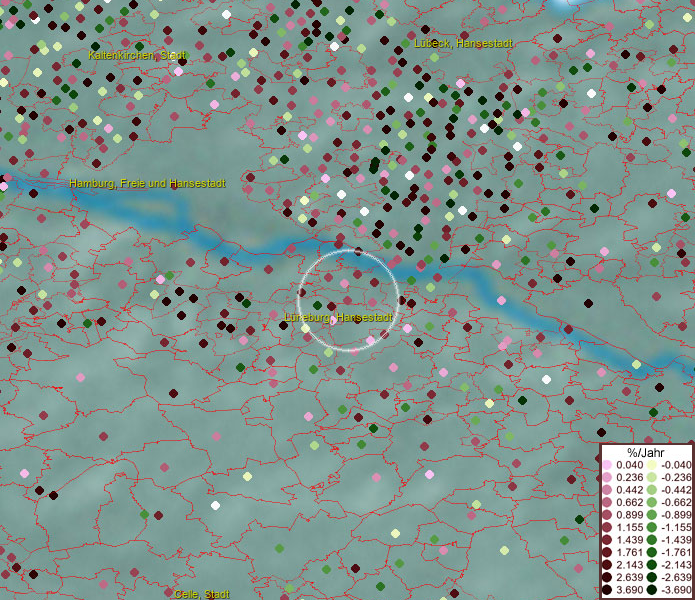Click the darkest red swatch for 3.690
This screenshot has height=600, width=695.
tap(607, 590)
